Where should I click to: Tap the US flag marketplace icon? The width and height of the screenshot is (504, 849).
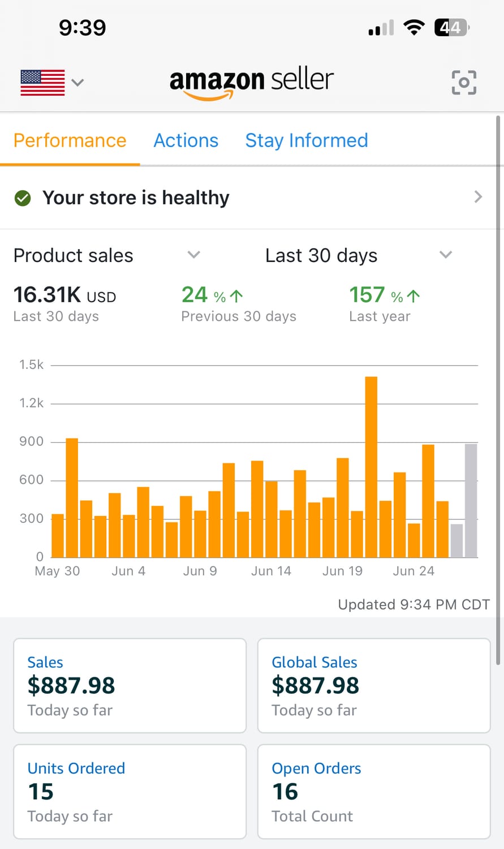click(x=42, y=83)
